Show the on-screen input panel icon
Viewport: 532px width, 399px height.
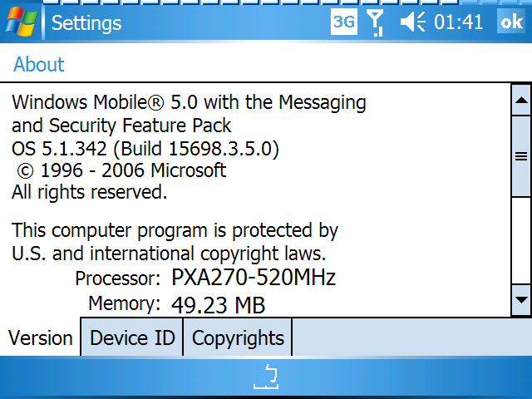pos(266,377)
